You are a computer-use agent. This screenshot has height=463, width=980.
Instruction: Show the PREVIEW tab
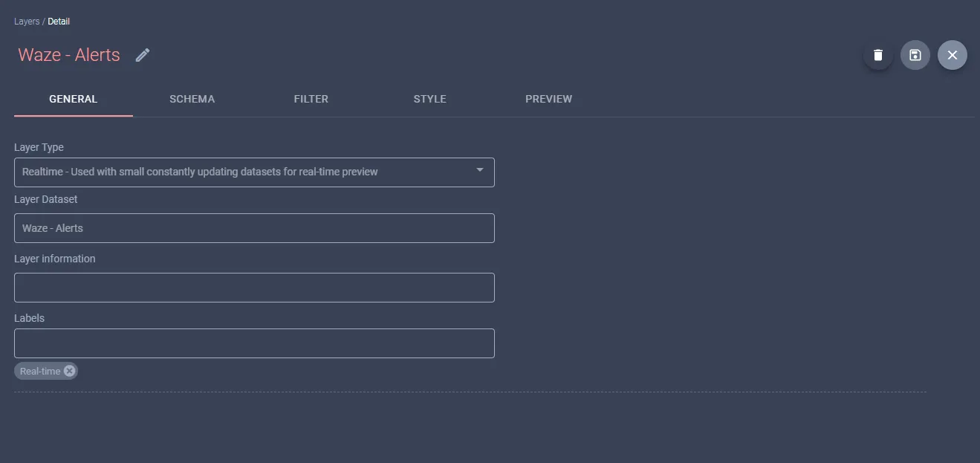click(x=549, y=99)
